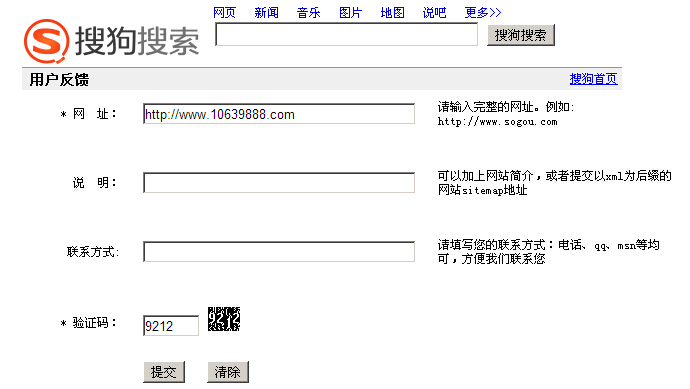Click the Sogou logo image
Viewport: 690px width, 389px height.
coord(112,41)
